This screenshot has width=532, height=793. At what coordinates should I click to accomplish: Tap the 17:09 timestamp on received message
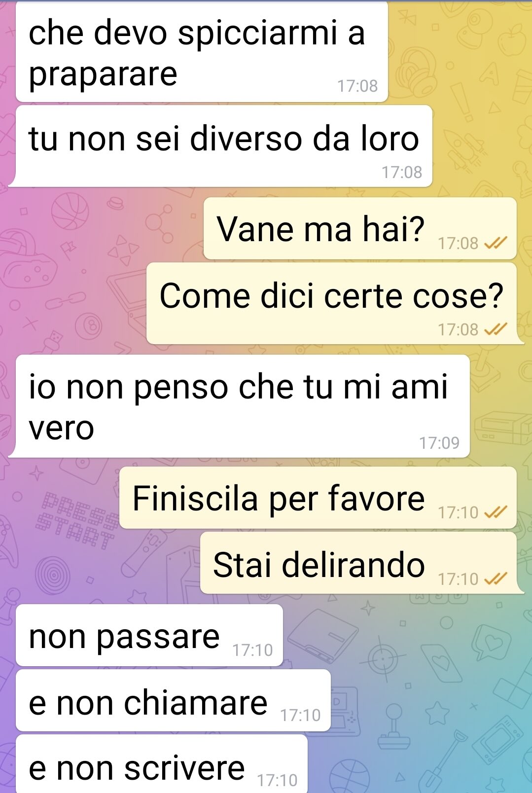pos(439,443)
